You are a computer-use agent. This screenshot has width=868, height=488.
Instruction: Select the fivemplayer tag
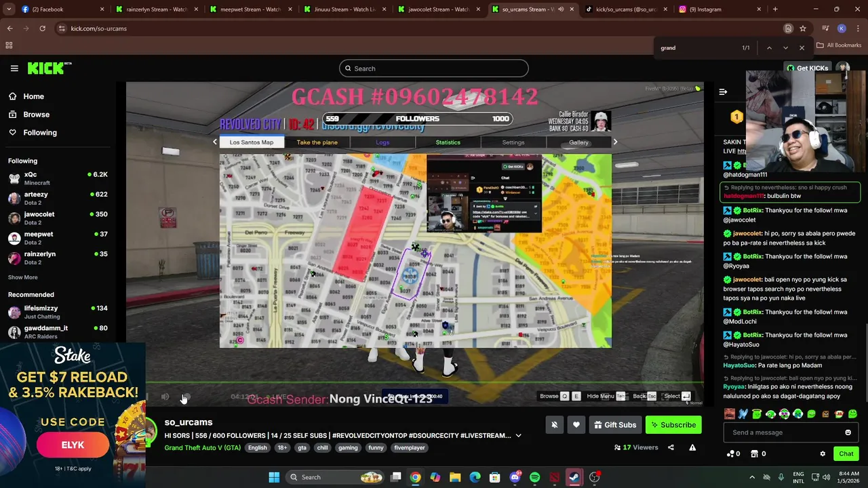(410, 448)
